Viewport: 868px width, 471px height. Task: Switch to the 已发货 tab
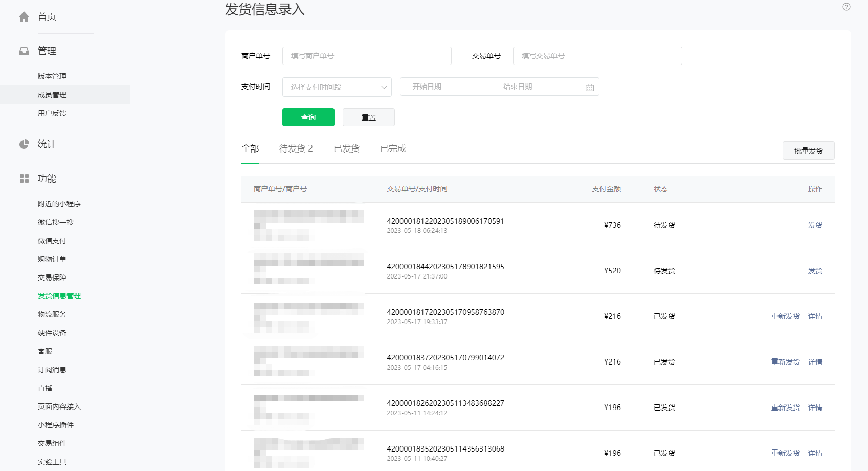(347, 148)
